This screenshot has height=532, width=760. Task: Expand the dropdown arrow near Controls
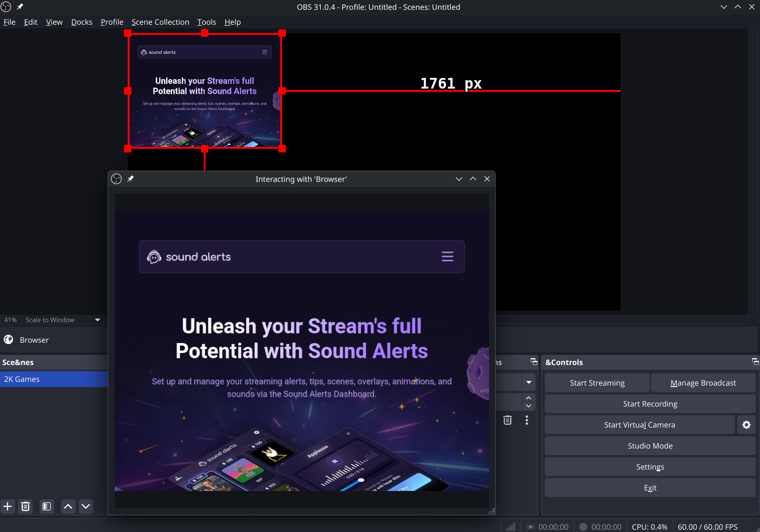[x=529, y=382]
